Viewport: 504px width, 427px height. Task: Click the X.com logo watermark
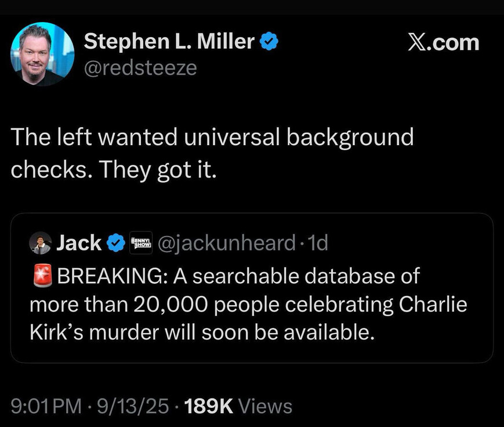[x=443, y=43]
